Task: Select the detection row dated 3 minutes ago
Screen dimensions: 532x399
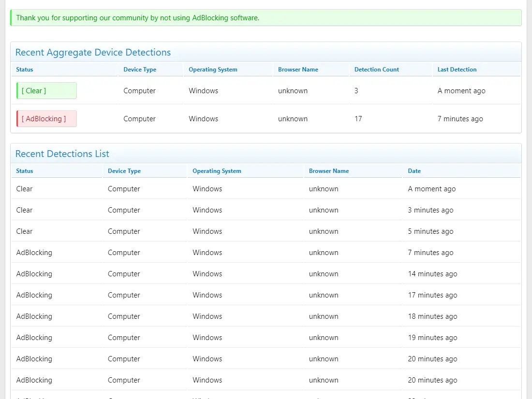Action: (x=266, y=210)
